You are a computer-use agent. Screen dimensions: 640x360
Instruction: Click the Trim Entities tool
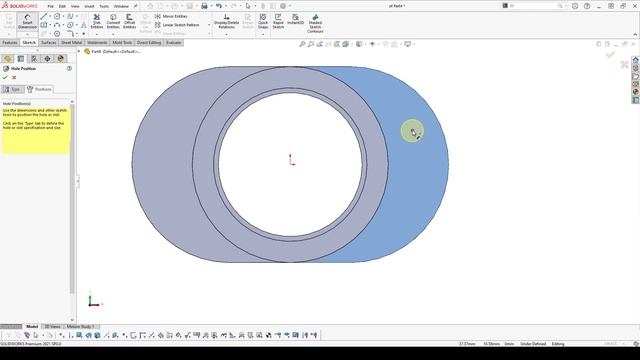(97, 21)
